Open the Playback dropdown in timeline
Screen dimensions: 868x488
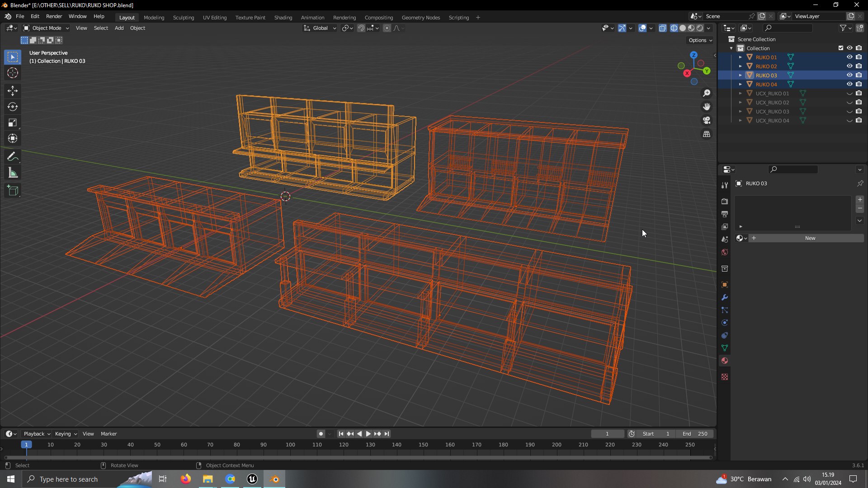tap(37, 434)
